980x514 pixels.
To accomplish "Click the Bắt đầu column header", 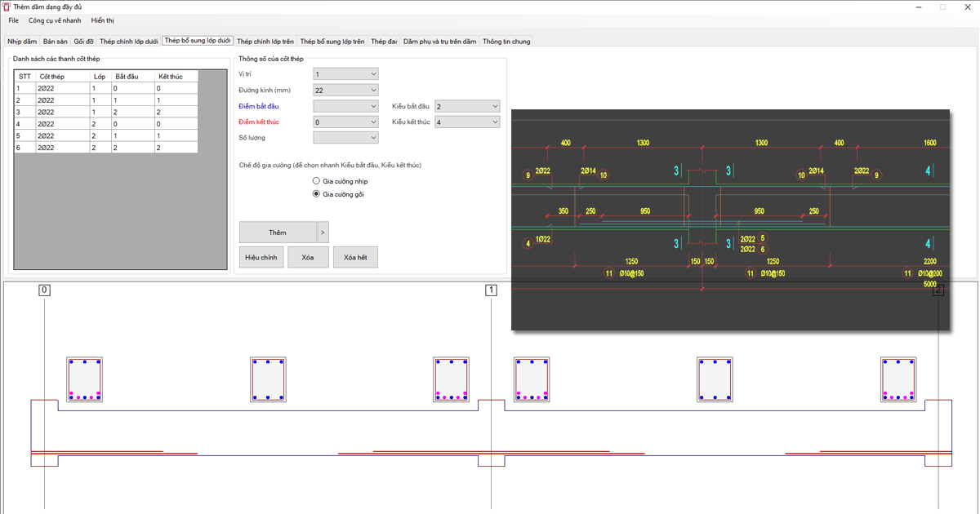I will point(134,77).
